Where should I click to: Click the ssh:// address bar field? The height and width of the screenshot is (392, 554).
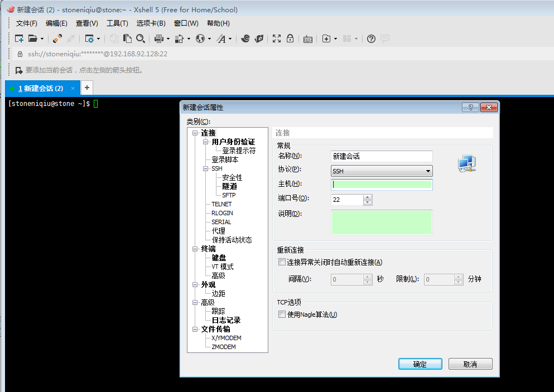pos(283,54)
